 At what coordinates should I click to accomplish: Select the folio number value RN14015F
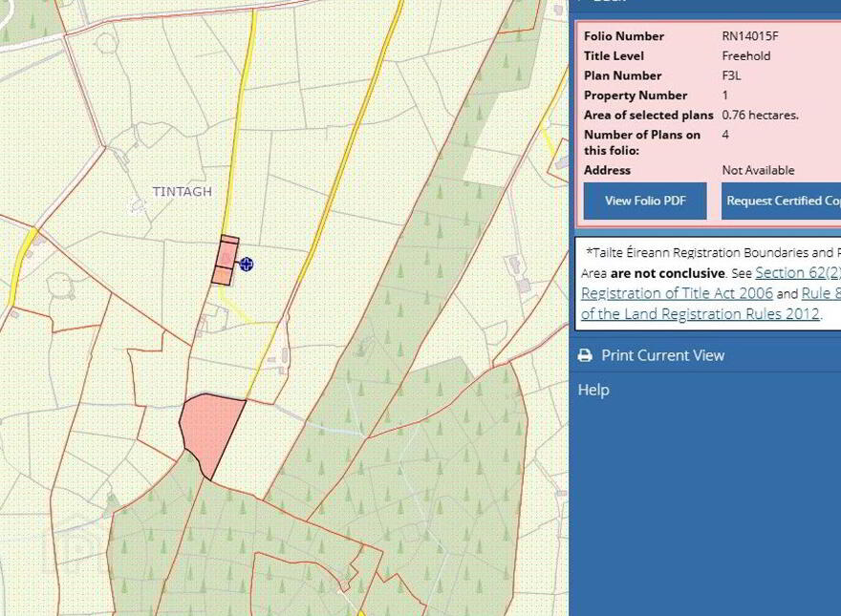750,36
